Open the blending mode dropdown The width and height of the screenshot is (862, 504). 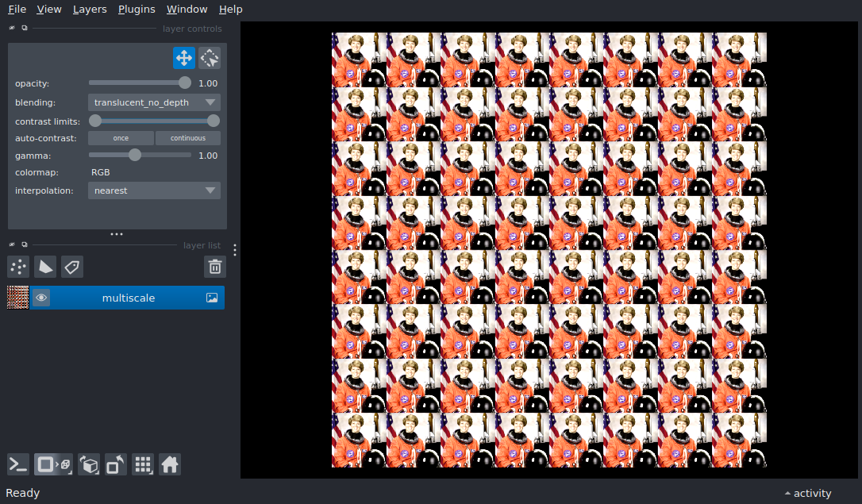(155, 102)
